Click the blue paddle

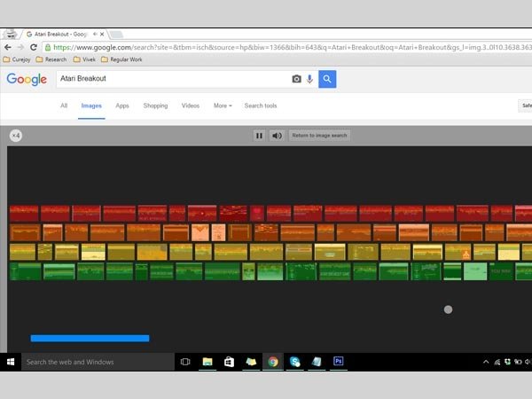click(90, 339)
